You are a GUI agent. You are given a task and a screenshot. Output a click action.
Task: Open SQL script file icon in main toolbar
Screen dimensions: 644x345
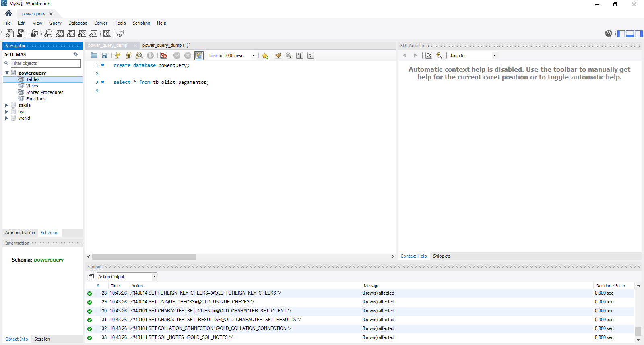pyautogui.click(x=21, y=34)
